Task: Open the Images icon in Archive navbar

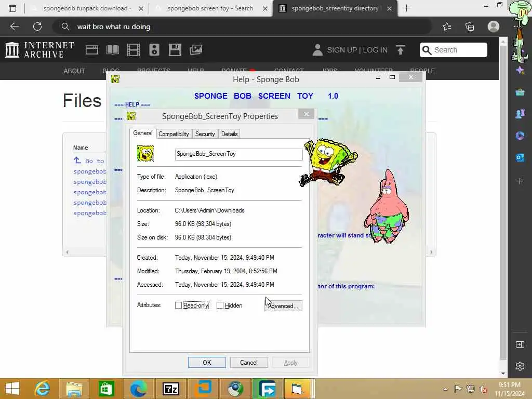Action: tap(196, 50)
